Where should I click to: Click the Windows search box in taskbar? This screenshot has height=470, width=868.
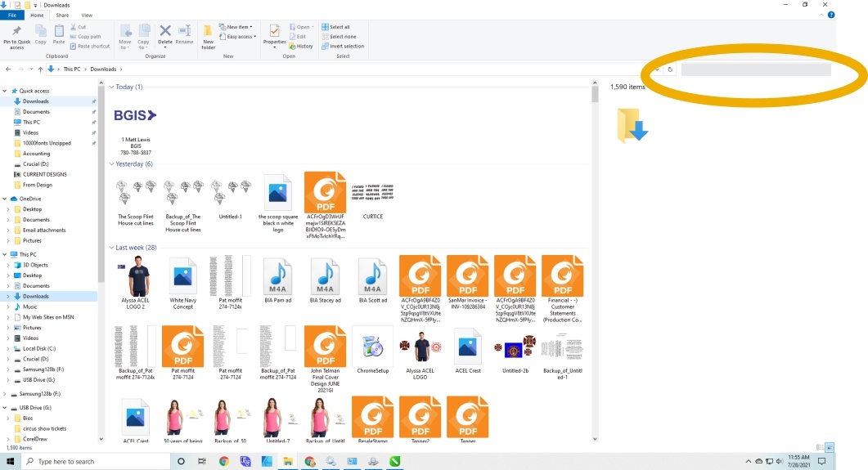pyautogui.click(x=97, y=461)
